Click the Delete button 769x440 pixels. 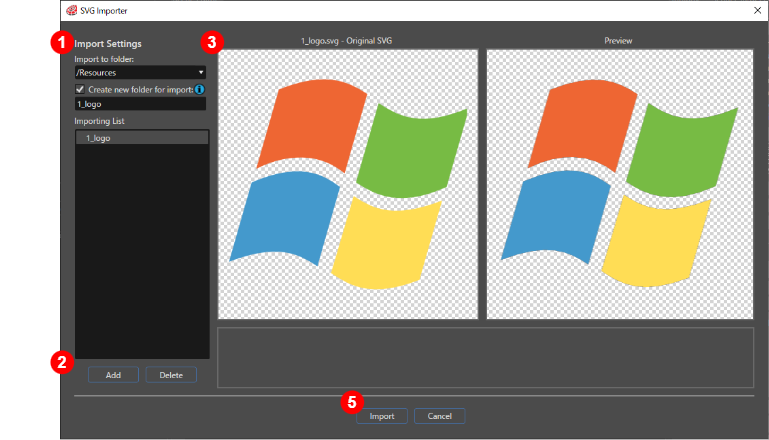coord(171,375)
